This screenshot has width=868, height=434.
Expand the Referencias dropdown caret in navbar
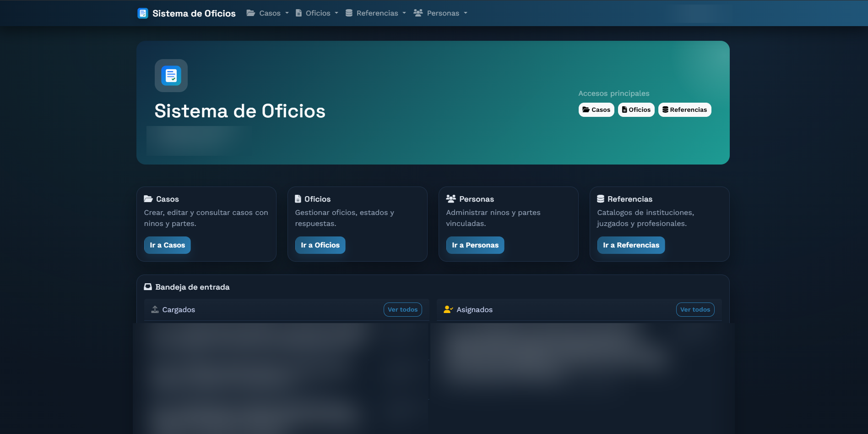click(x=404, y=13)
